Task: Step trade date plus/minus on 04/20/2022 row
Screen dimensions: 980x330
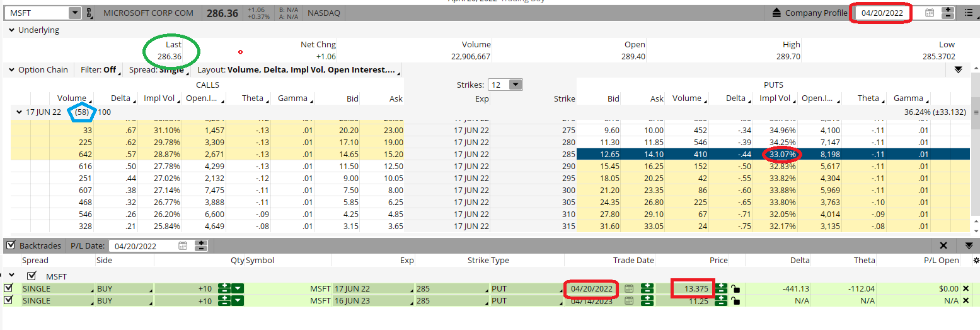Action: 647,288
